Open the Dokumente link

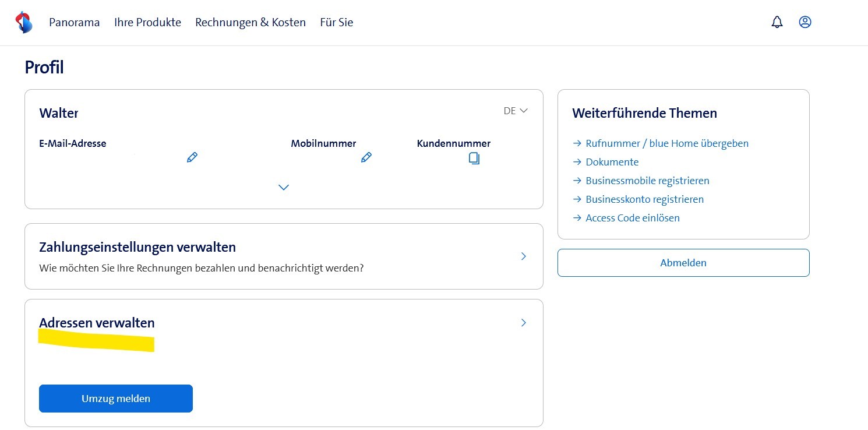coord(612,162)
